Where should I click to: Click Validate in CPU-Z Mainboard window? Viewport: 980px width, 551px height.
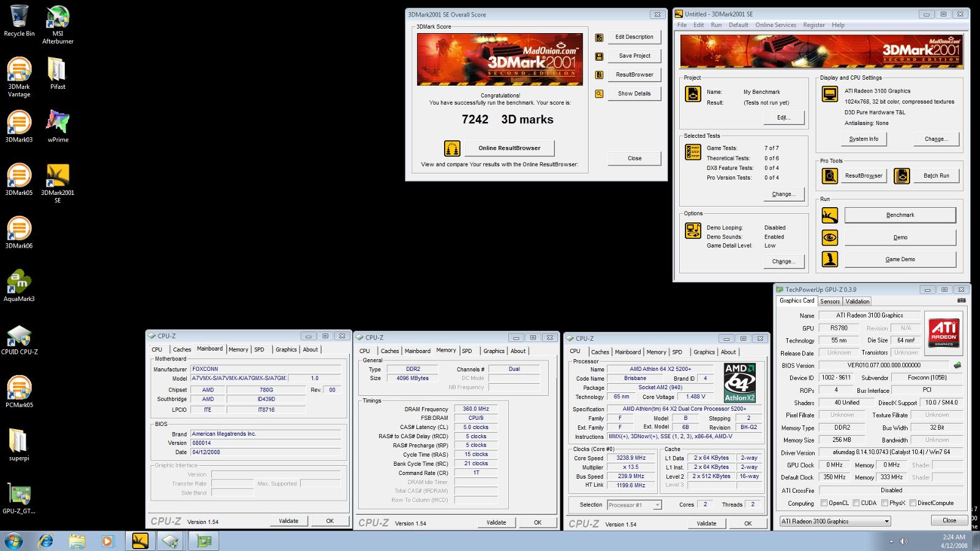pos(288,521)
